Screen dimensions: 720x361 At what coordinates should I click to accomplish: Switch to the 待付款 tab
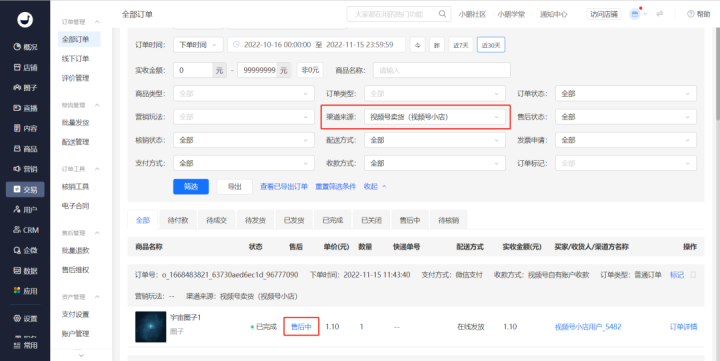pyautogui.click(x=178, y=220)
